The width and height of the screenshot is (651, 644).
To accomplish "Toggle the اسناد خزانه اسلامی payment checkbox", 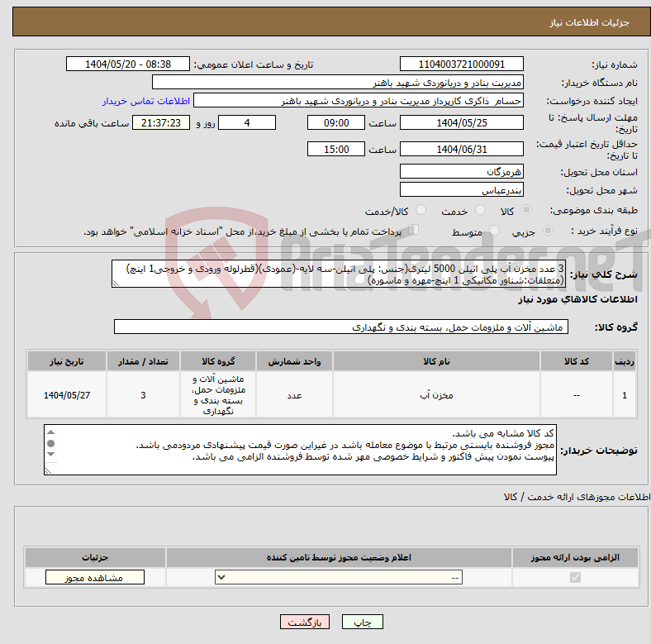I will [413, 229].
